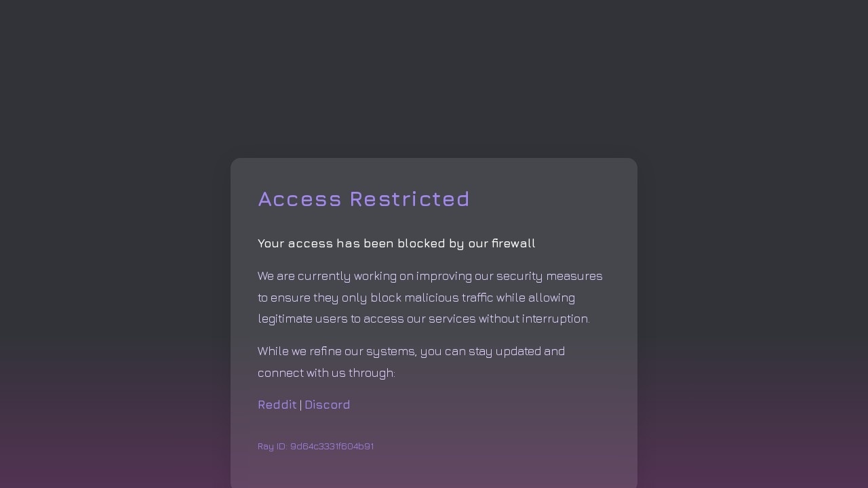Click the word Access in the title
The image size is (868, 488).
[300, 199]
